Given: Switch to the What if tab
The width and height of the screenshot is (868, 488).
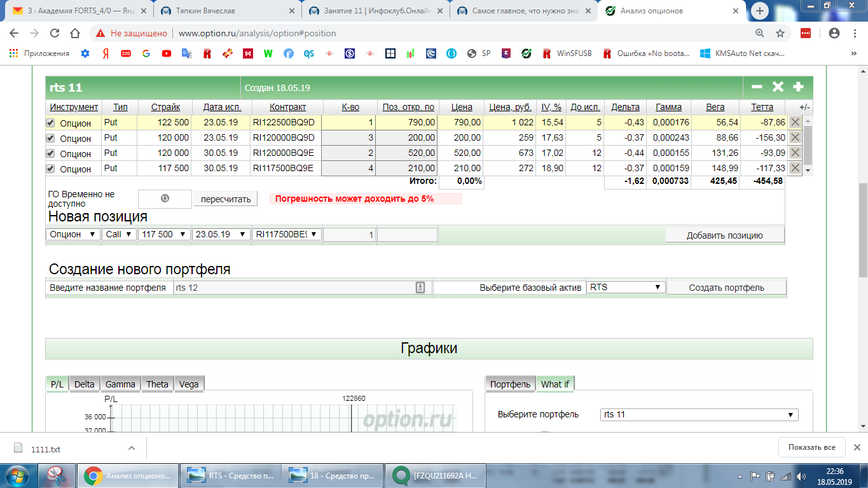Looking at the screenshot, I should pos(555,384).
